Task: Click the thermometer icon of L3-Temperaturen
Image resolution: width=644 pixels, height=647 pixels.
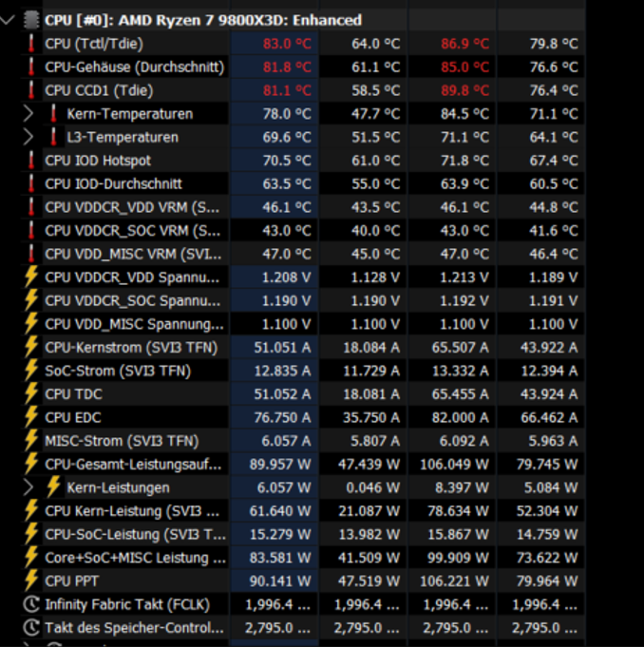Action: pyautogui.click(x=53, y=137)
